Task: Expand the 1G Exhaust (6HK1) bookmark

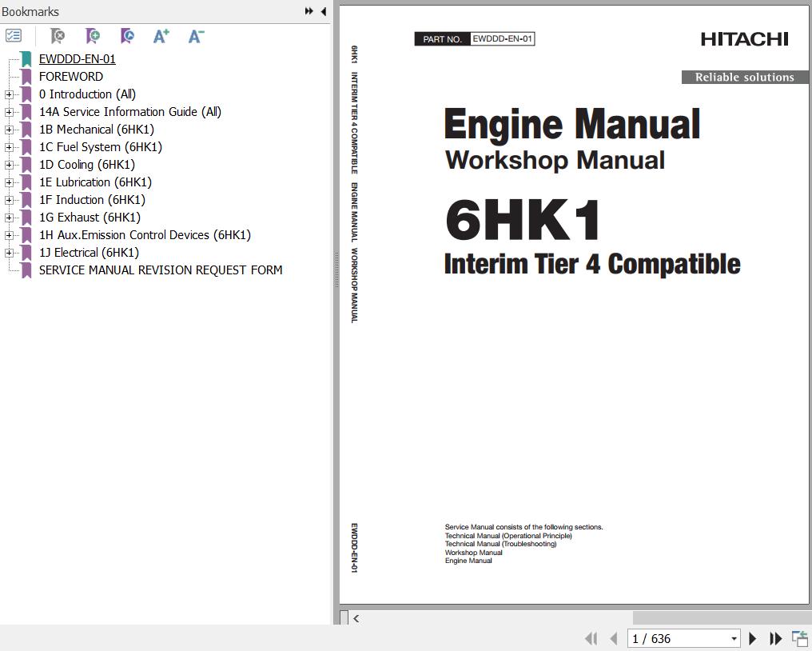Action: point(9,218)
